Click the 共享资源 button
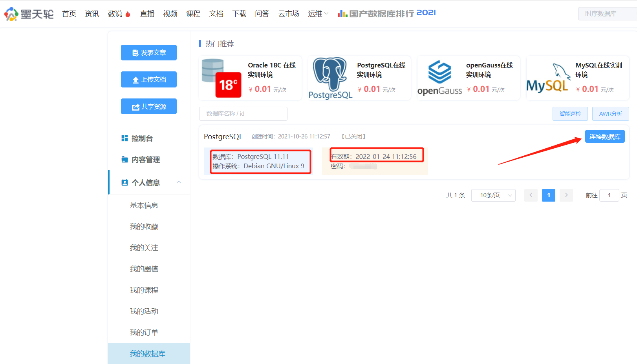Screen dimensions: 637x364 149,106
